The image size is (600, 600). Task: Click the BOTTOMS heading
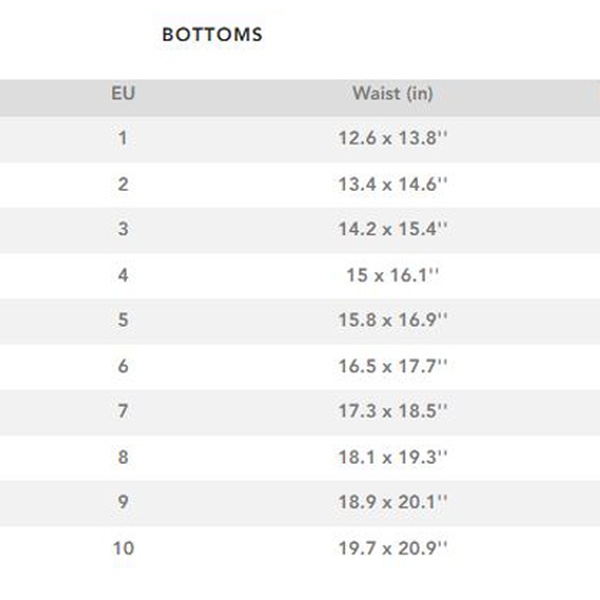212,35
